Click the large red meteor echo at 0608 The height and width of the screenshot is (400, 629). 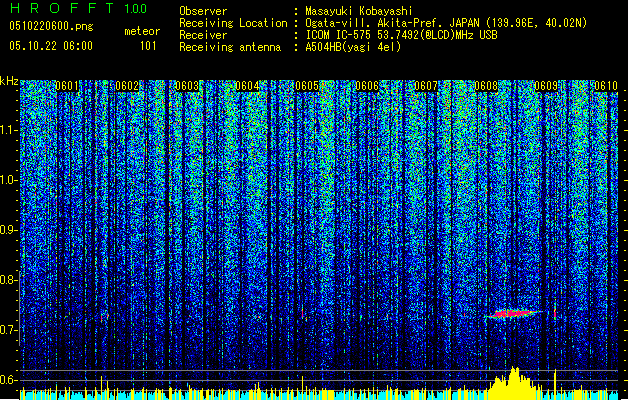click(513, 313)
